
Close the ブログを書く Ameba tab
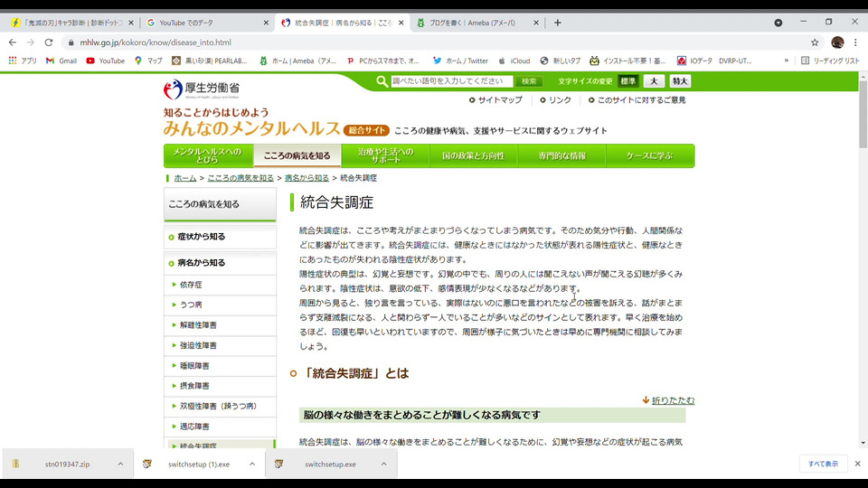[x=536, y=23]
